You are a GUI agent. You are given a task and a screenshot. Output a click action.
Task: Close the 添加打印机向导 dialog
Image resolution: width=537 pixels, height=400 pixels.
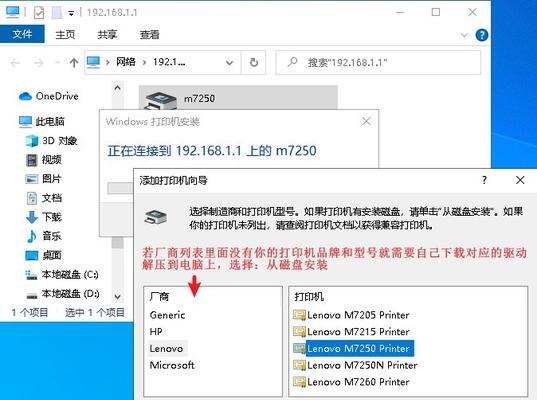point(520,180)
